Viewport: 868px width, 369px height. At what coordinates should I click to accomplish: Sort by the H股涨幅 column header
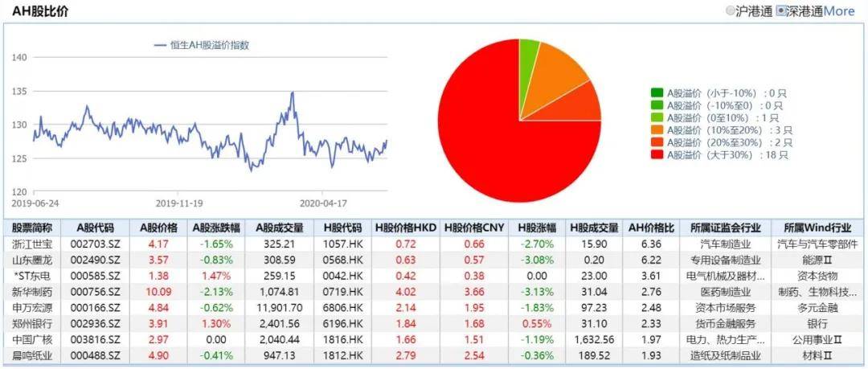(537, 228)
